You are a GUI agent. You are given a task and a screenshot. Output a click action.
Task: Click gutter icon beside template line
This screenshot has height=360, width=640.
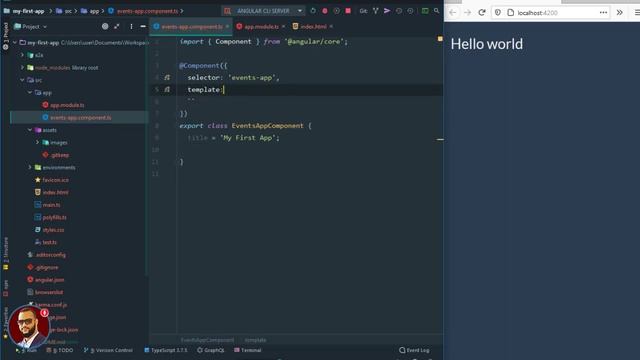(167, 89)
